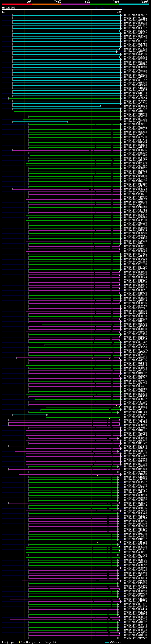Select label UniRef100_P10708
The image size is (151, 644).
click(x=135, y=207)
